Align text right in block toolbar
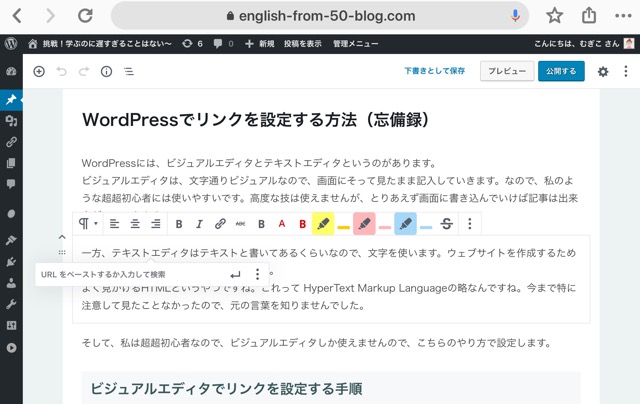640x404 pixels. 156,224
